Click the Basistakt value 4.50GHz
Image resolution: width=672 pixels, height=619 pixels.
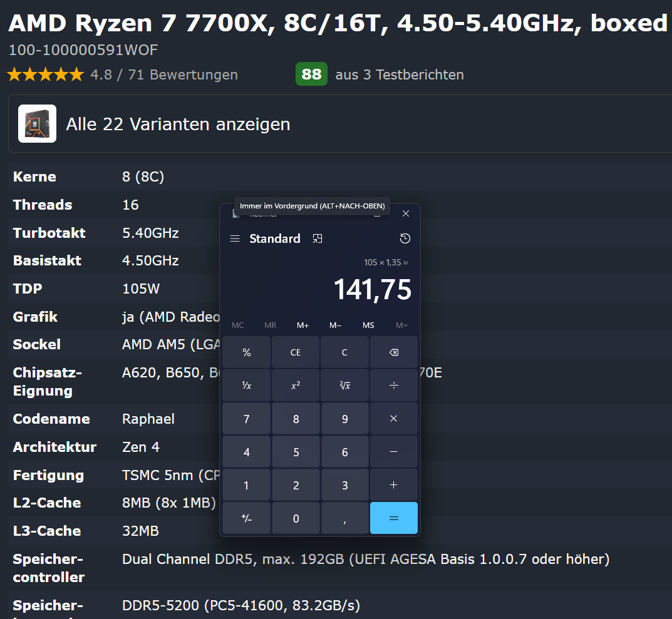[150, 260]
